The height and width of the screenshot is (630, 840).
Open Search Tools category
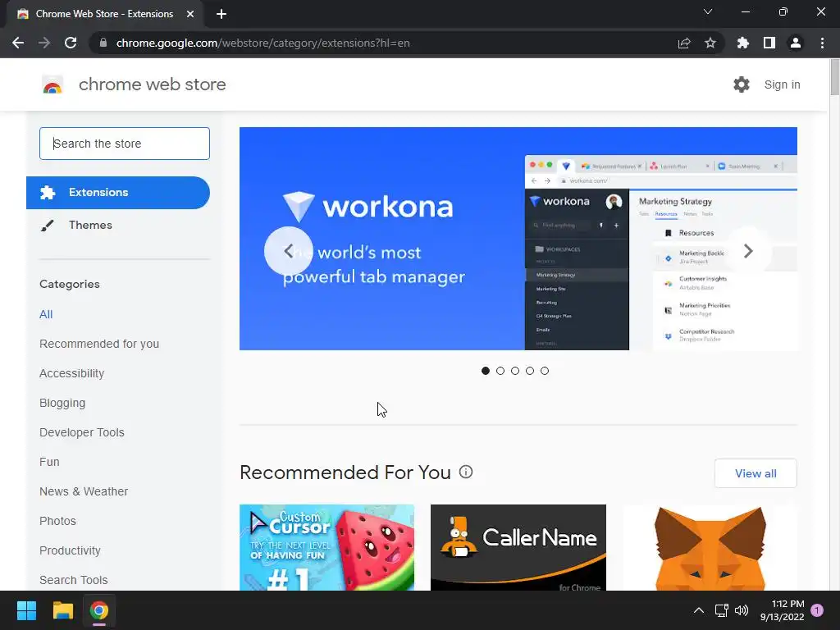pyautogui.click(x=73, y=580)
